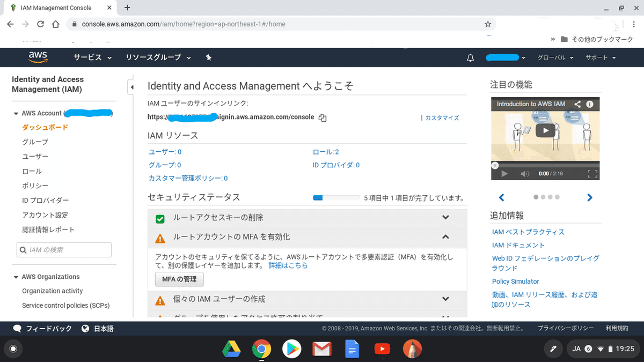Select ダッシュボード in the sidebar
The image size is (644, 362).
[45, 128]
